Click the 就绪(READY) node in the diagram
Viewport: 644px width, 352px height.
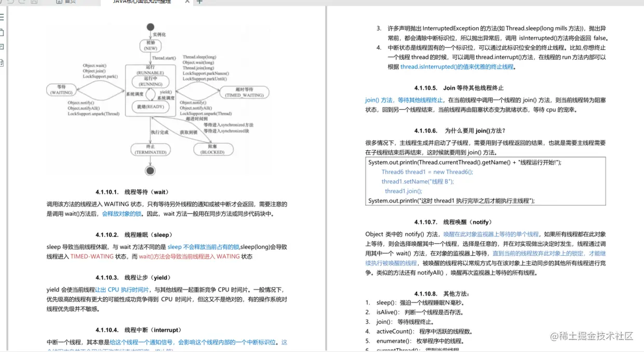click(x=150, y=107)
